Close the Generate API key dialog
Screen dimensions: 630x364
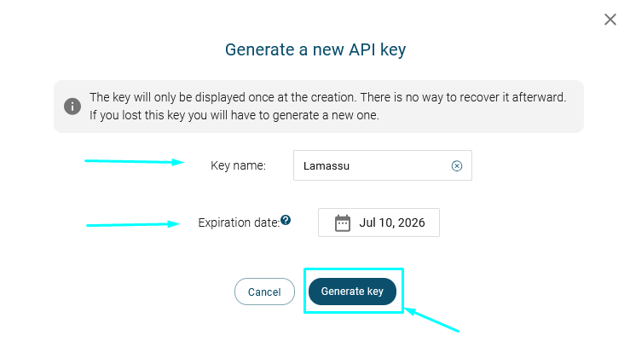coord(610,20)
